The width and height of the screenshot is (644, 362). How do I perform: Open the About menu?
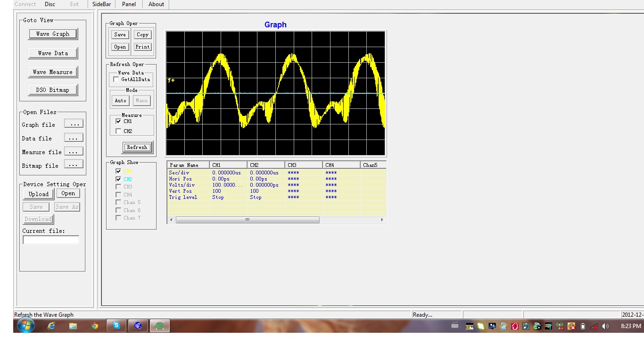[156, 4]
